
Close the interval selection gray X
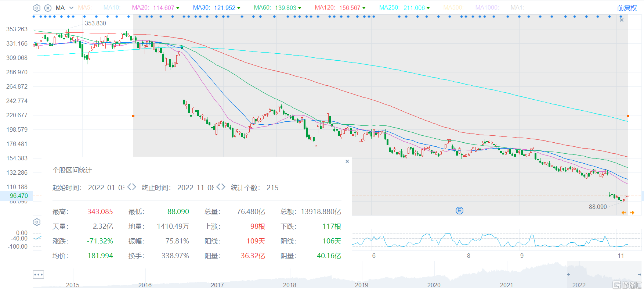622,20
